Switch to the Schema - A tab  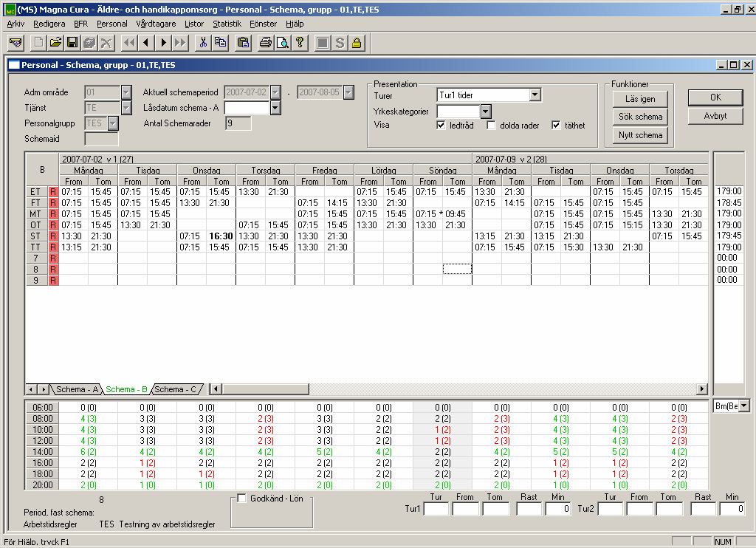click(77, 389)
